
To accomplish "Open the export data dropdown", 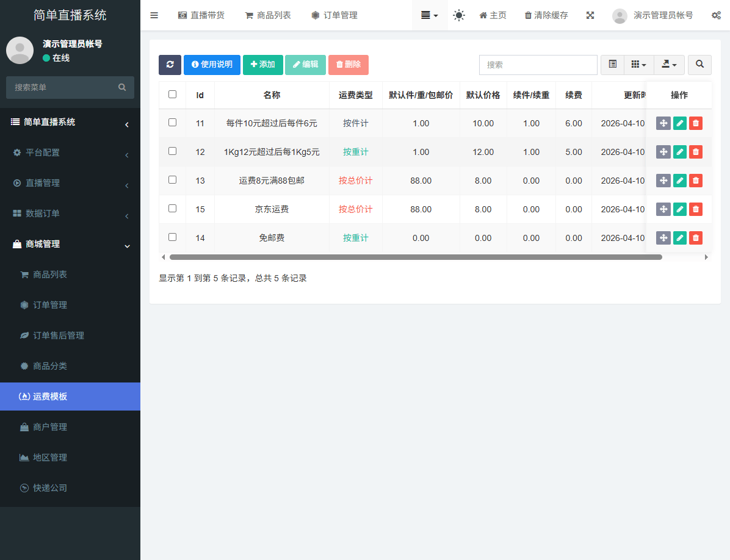I will [x=669, y=65].
